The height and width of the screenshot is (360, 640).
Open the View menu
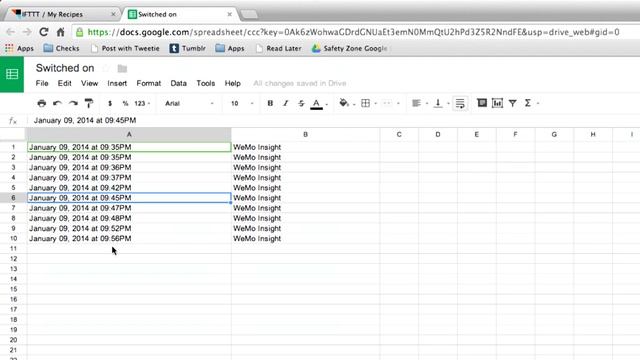[89, 83]
